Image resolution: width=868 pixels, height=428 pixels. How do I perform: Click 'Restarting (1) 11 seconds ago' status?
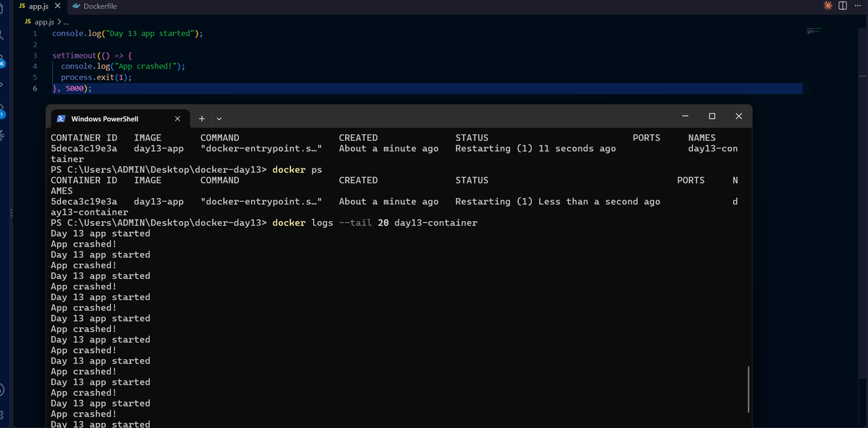[x=535, y=148]
